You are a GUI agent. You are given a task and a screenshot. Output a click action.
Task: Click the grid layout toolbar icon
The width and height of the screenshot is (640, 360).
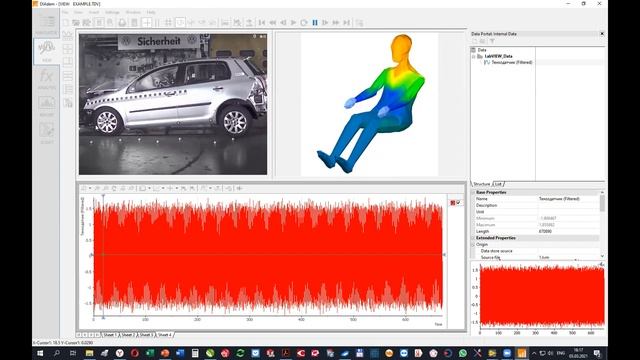[168, 22]
